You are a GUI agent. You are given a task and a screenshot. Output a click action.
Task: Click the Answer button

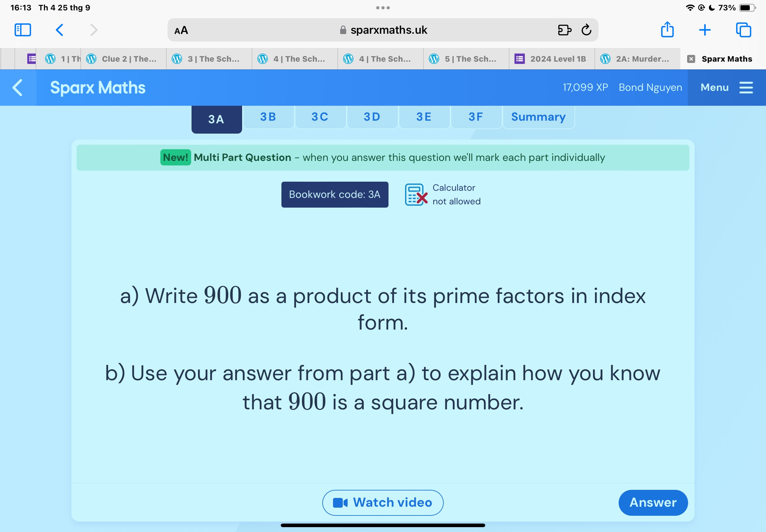click(651, 502)
